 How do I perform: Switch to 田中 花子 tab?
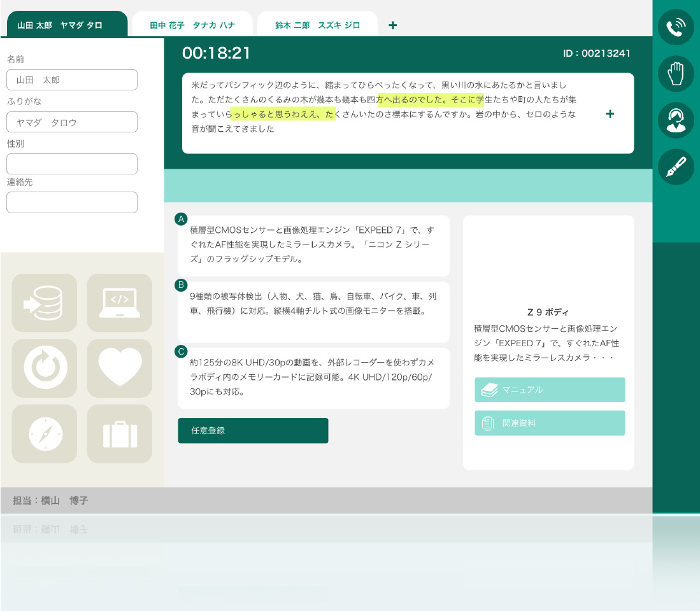point(192,25)
